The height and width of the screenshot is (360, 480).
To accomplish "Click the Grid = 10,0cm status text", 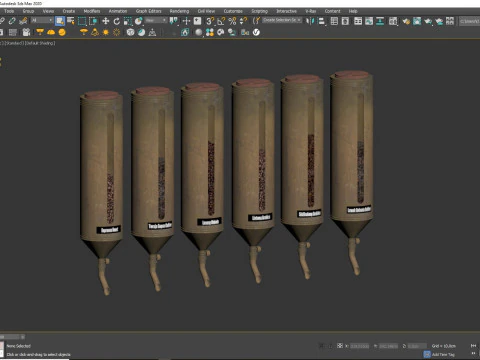I will pos(444,346).
